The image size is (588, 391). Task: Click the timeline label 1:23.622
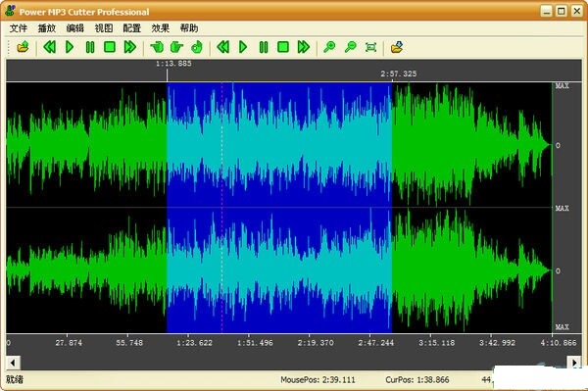194,343
